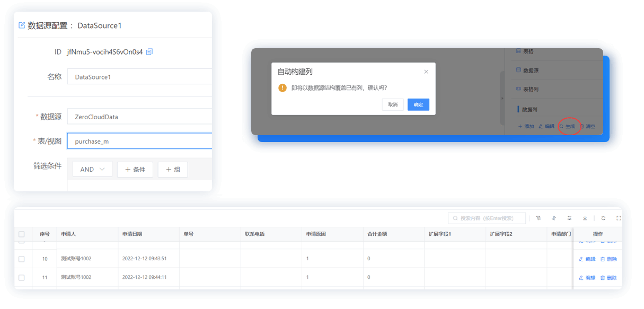Open the AND condition dropdown
Image resolution: width=644 pixels, height=309 pixels.
(92, 170)
